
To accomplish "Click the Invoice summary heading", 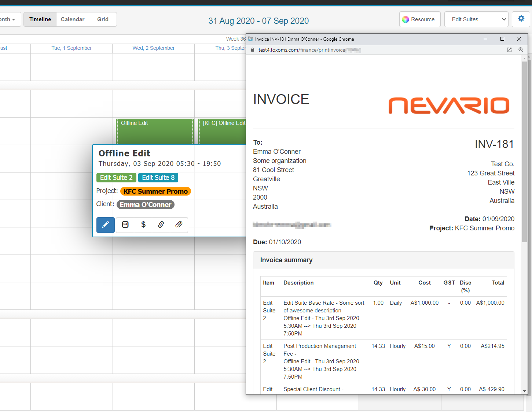I will click(286, 260).
